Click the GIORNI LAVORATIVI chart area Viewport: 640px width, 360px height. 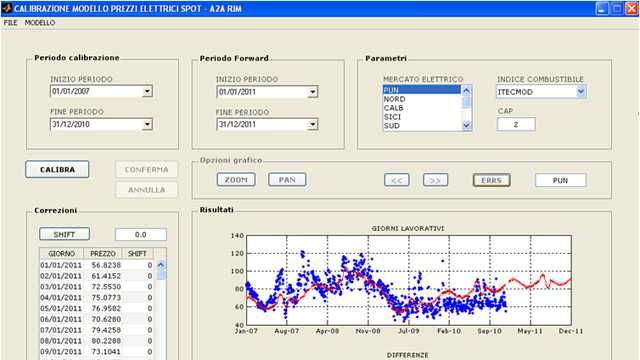click(x=409, y=280)
